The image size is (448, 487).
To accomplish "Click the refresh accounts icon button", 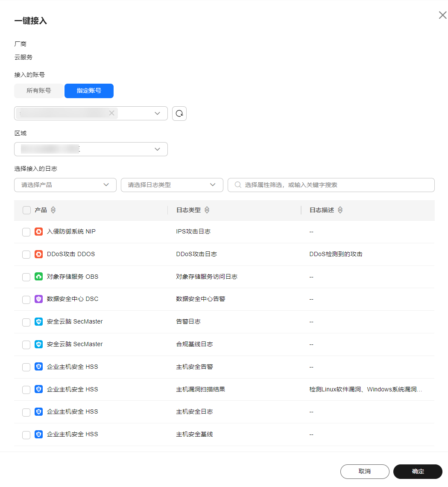I will coord(179,114).
